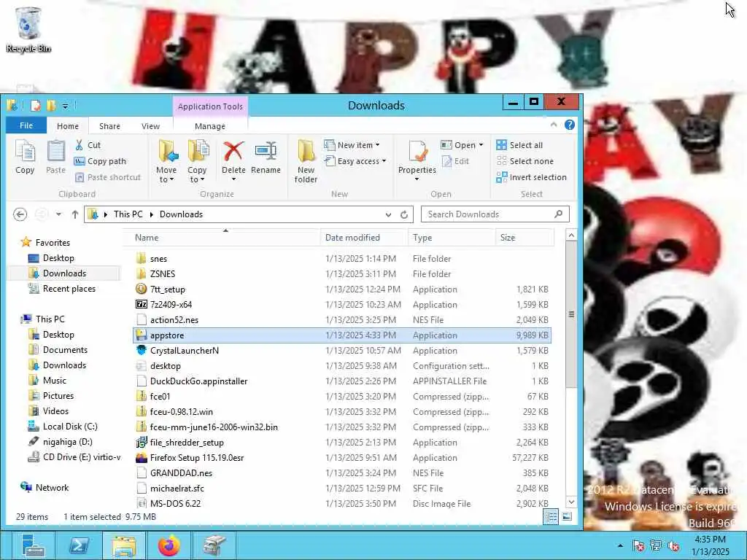This screenshot has height=560, width=747.
Task: Cut the selected file
Action: click(88, 145)
